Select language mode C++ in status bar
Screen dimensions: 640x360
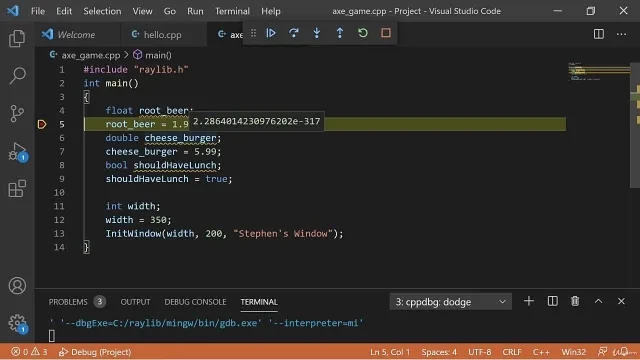click(541, 352)
